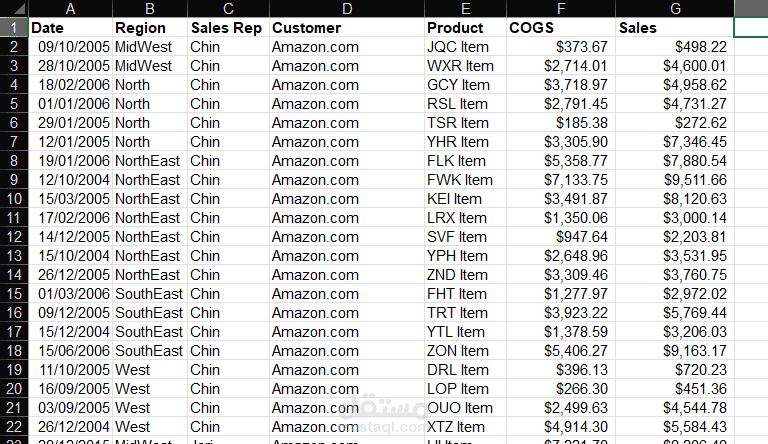Select Customer cell in row 15
Screen dimensions: 768x444
(x=347, y=294)
